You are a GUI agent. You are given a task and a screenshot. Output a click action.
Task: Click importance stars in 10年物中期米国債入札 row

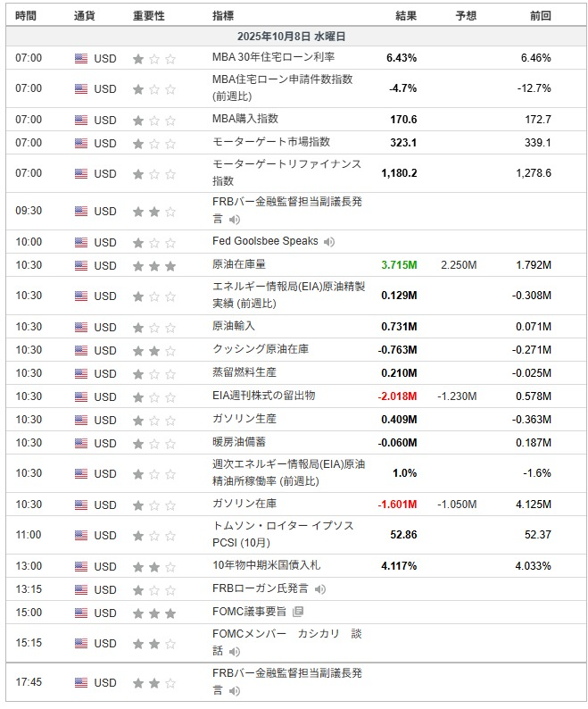tap(153, 567)
